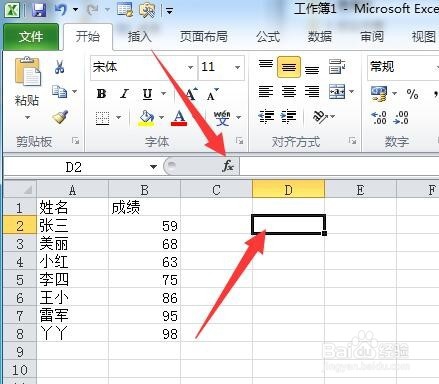This screenshot has width=439, height=384.
Task: Click the wén phonetic guide icon
Action: pyautogui.click(x=222, y=117)
